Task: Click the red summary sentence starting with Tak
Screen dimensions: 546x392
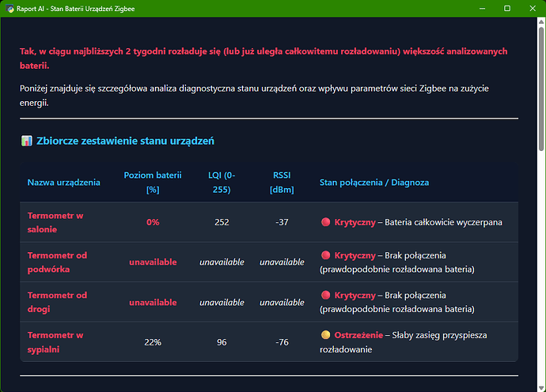Action: [x=264, y=58]
